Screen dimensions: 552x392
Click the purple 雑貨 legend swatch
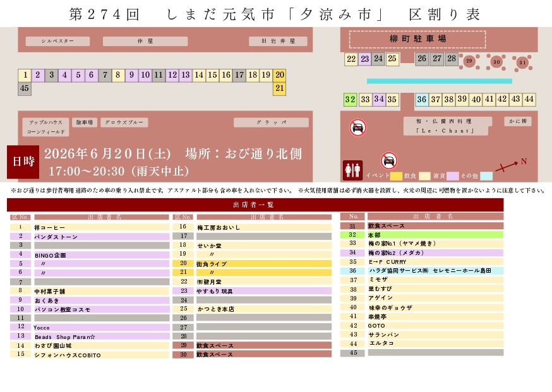[x=452, y=176]
